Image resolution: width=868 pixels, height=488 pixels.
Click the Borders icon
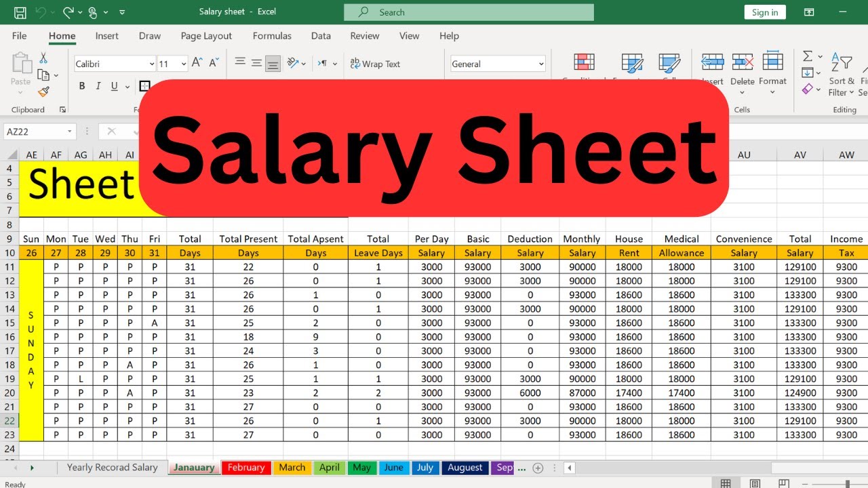coord(144,86)
